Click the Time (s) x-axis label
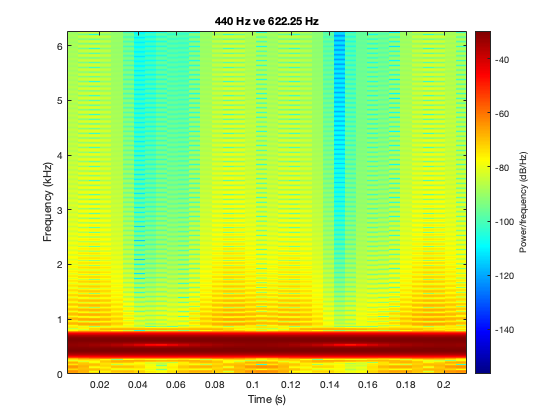The width and height of the screenshot is (560, 420). (x=267, y=399)
